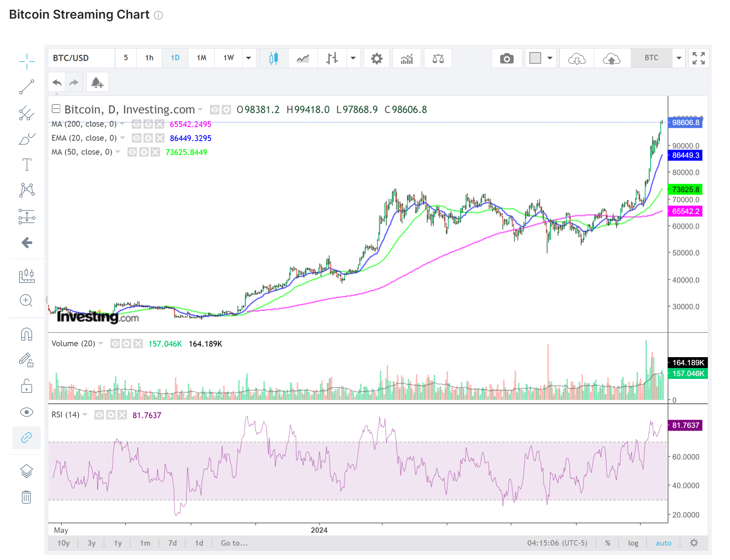Hide all drawings with sidebar eye icon
The height and width of the screenshot is (560, 730).
pyautogui.click(x=26, y=412)
